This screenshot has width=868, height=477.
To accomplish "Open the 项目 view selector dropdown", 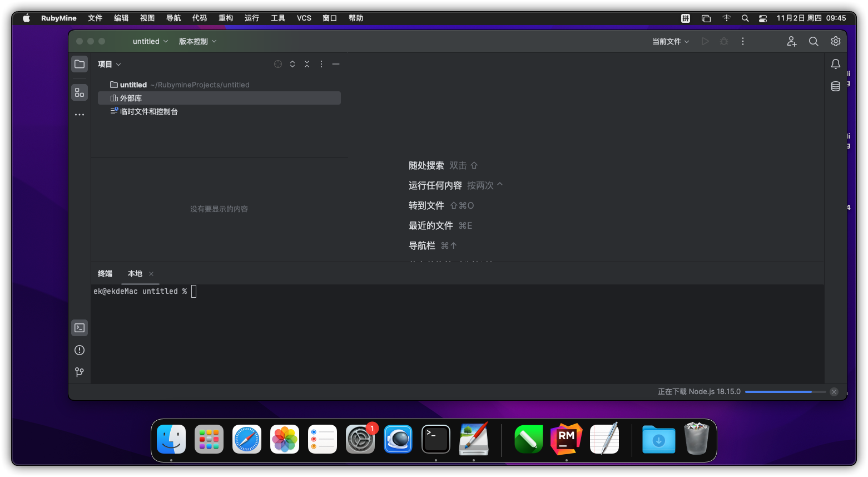I will click(110, 64).
